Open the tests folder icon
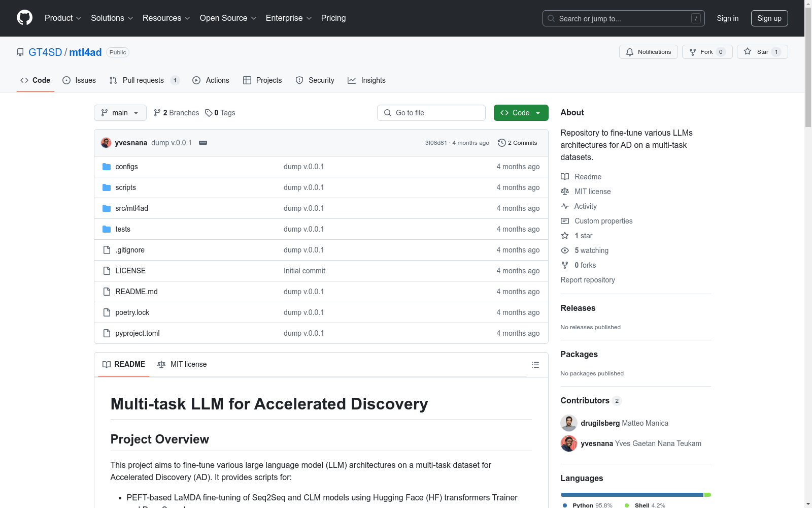This screenshot has height=508, width=812. click(107, 229)
